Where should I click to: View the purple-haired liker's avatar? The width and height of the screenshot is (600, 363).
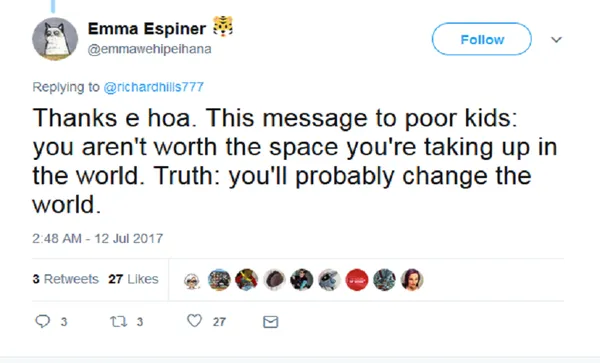412,280
